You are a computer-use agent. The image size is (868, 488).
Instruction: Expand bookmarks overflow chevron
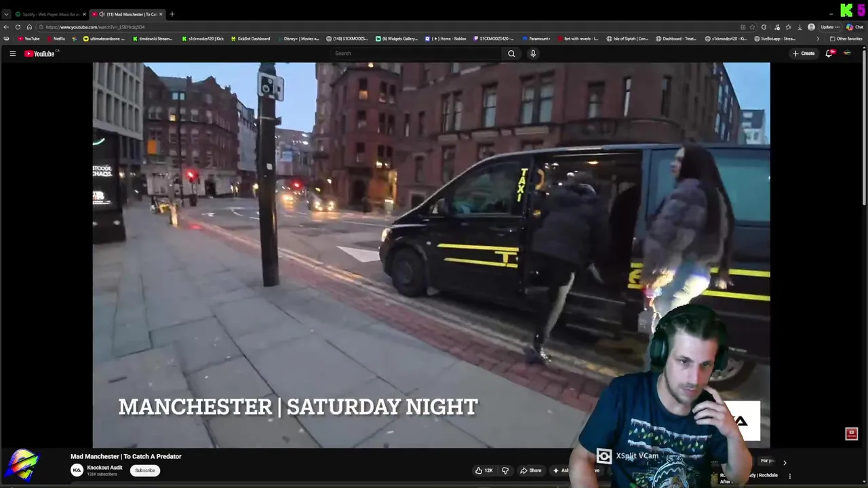[817, 39]
